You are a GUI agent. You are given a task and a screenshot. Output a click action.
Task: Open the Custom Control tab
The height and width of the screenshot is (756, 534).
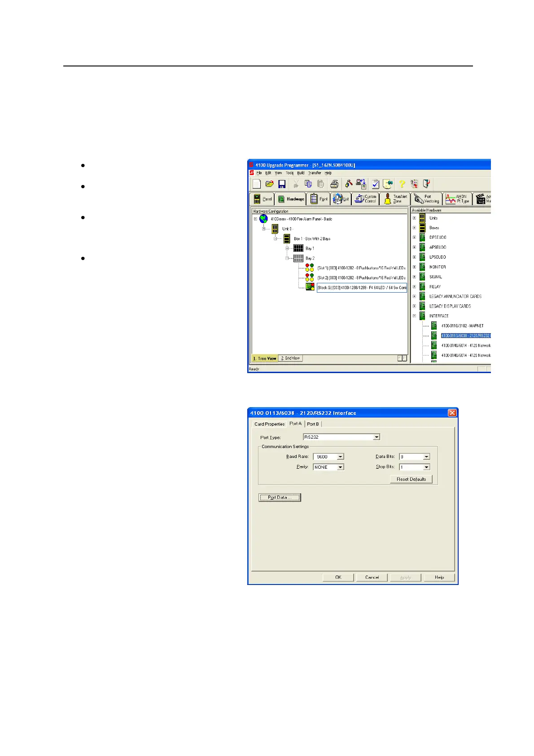point(366,199)
